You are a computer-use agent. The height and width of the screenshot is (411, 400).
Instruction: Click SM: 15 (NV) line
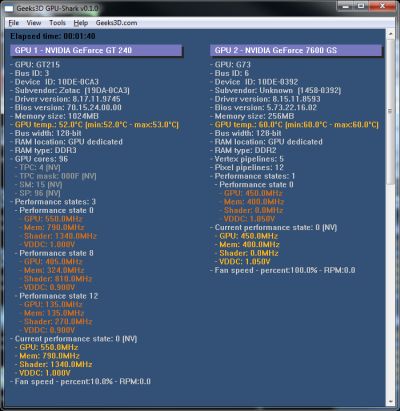click(39, 185)
